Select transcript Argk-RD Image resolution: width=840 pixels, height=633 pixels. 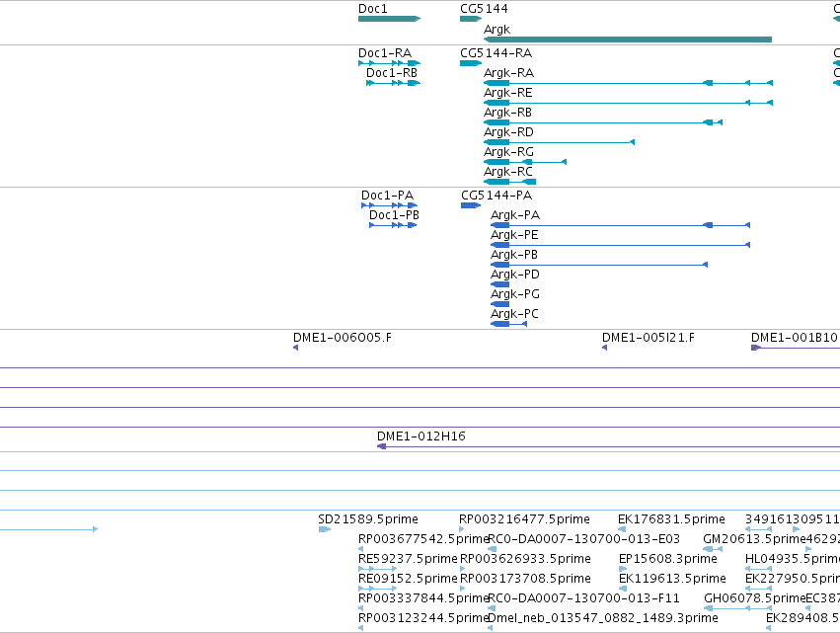559,142
